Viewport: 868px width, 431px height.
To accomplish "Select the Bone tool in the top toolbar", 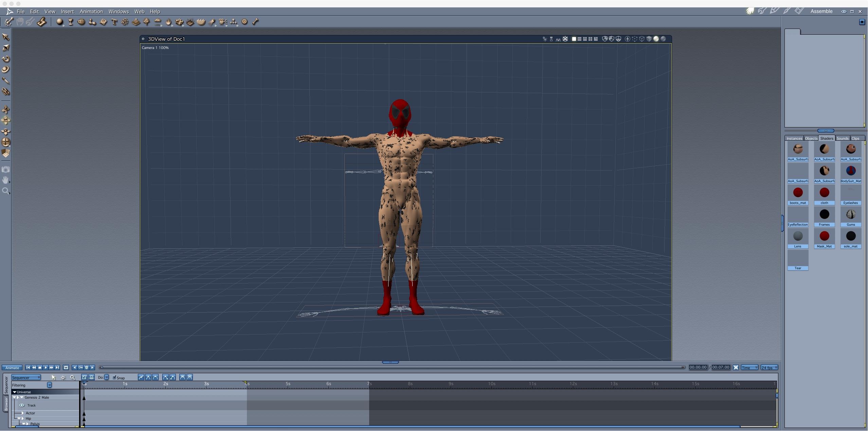I will (255, 22).
